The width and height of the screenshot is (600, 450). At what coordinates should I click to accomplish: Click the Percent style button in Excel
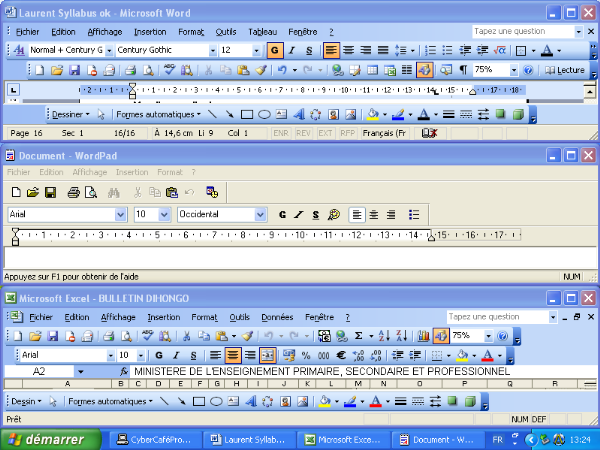306,355
